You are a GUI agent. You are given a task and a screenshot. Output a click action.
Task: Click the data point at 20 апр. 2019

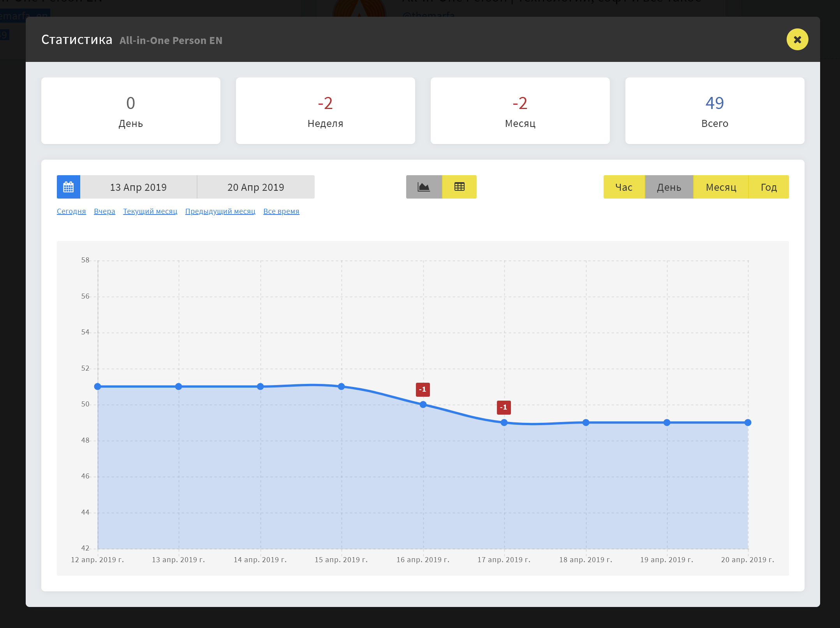click(748, 422)
